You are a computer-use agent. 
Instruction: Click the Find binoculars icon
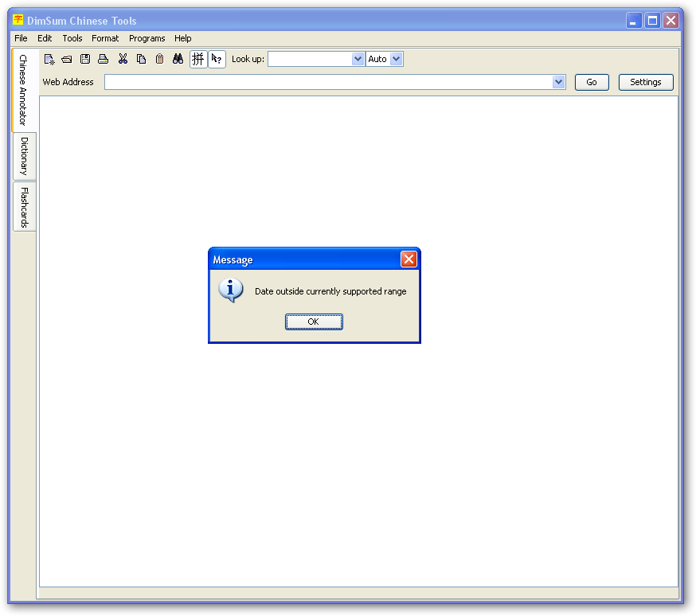[178, 59]
